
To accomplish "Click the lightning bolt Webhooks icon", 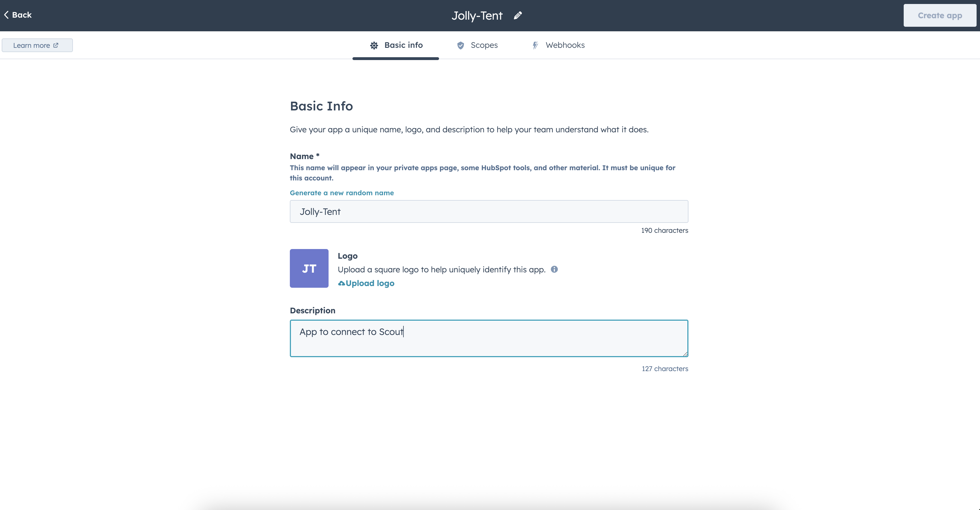I will coord(535,46).
